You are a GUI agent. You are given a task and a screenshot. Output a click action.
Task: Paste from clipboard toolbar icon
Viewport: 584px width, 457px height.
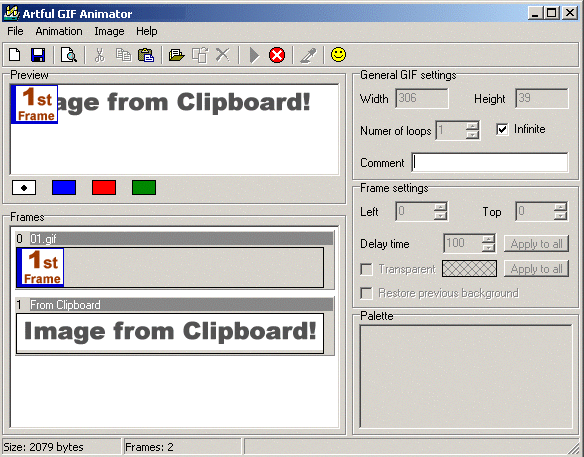click(146, 55)
